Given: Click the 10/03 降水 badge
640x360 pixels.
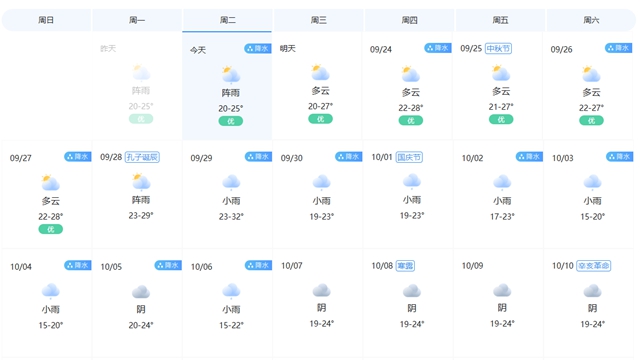Looking at the screenshot, I should 620,156.
